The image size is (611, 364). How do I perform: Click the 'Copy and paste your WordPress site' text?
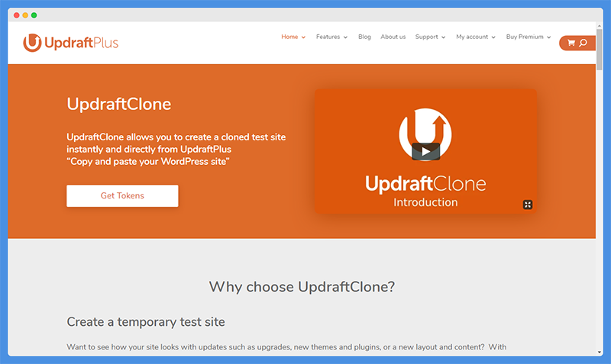[x=147, y=162]
